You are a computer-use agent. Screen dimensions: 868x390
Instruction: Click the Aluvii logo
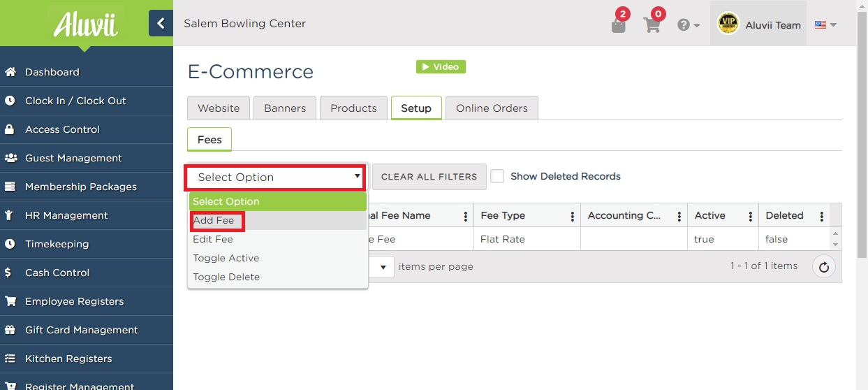click(86, 24)
